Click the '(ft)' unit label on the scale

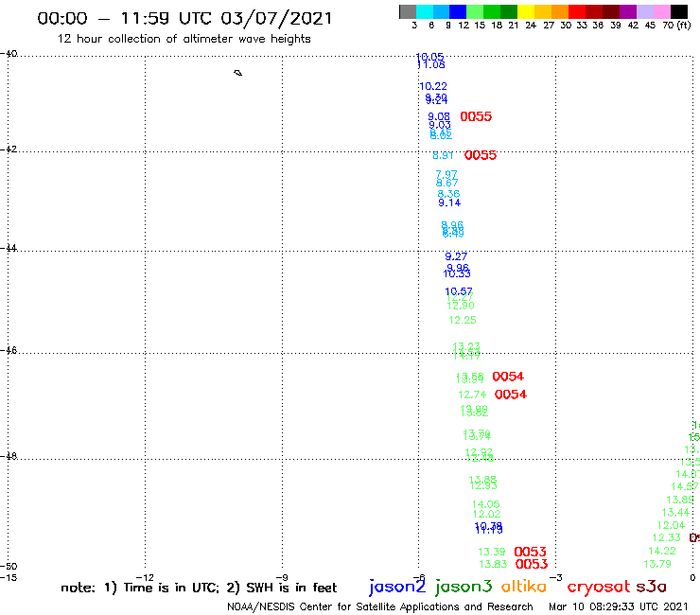click(684, 25)
